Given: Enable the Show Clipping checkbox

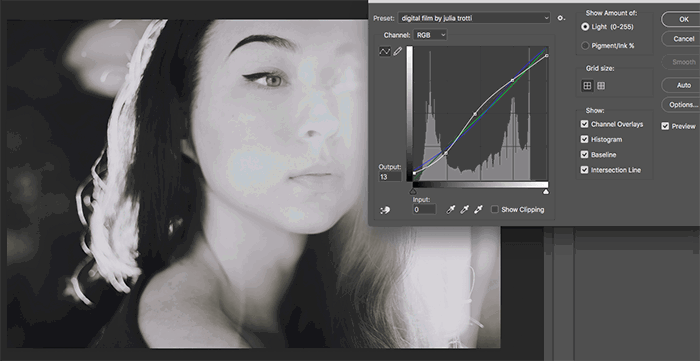Looking at the screenshot, I should pyautogui.click(x=495, y=209).
